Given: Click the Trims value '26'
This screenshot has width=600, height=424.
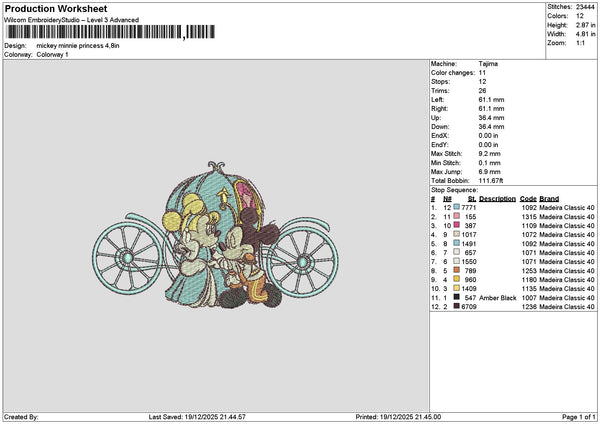Looking at the screenshot, I should click(x=482, y=91).
